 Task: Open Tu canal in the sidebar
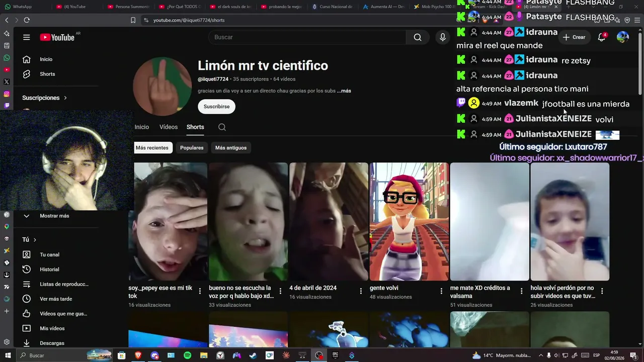[49, 255]
